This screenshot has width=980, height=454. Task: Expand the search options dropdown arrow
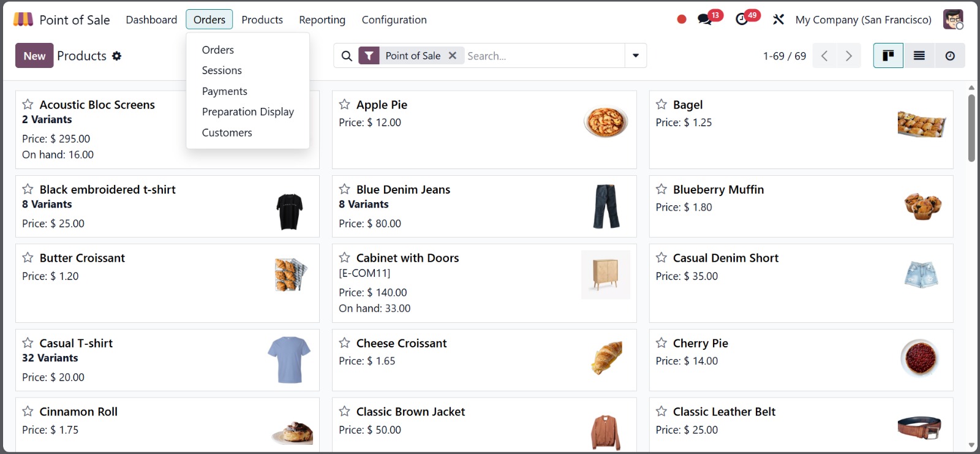636,56
